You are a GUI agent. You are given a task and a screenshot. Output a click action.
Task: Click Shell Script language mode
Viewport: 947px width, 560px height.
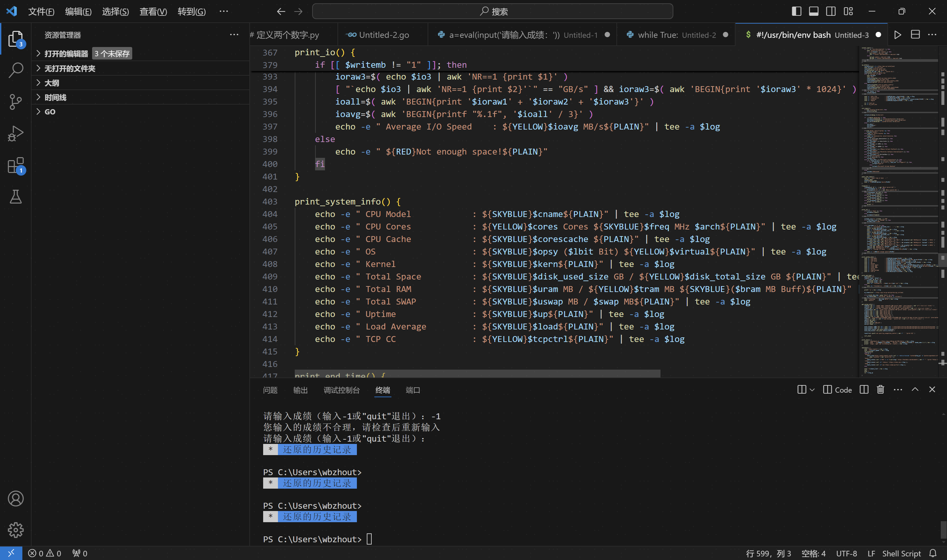(x=901, y=553)
